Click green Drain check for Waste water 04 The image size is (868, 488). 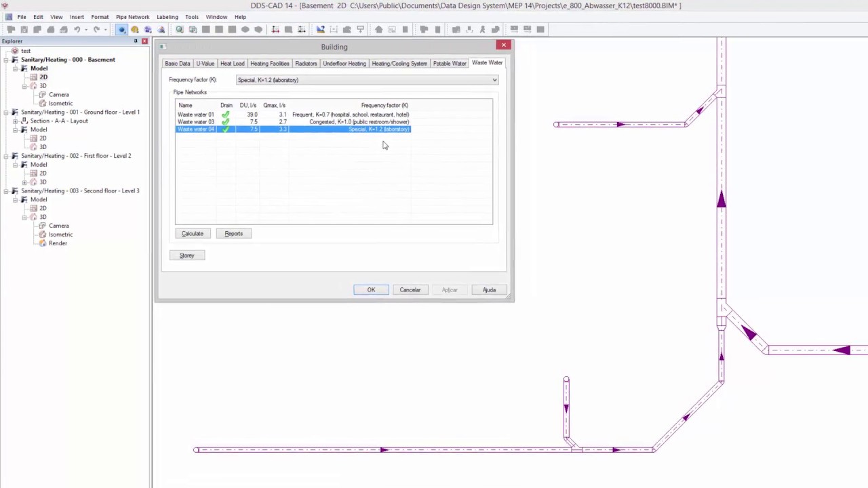[x=225, y=129]
